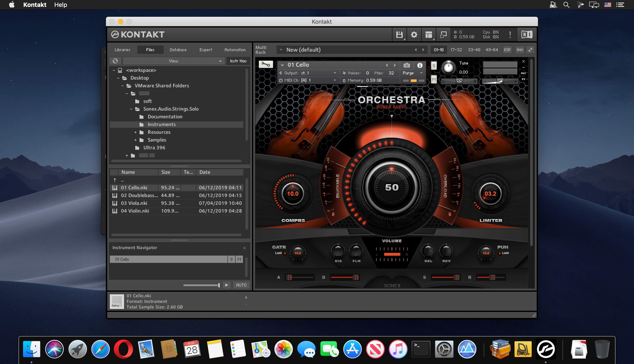Image resolution: width=634 pixels, height=364 pixels.
Task: Open instrument edit mode wrench icon
Action: pos(266,65)
